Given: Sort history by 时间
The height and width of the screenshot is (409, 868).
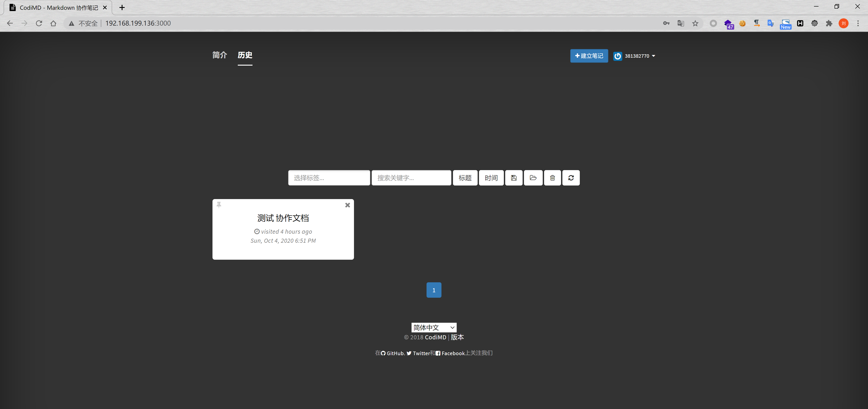Looking at the screenshot, I should tap(491, 178).
